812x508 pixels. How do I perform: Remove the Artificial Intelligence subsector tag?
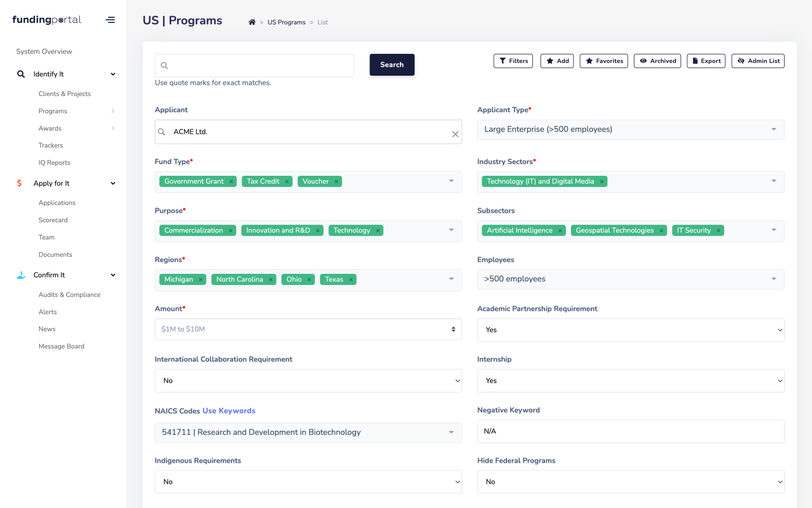[560, 230]
